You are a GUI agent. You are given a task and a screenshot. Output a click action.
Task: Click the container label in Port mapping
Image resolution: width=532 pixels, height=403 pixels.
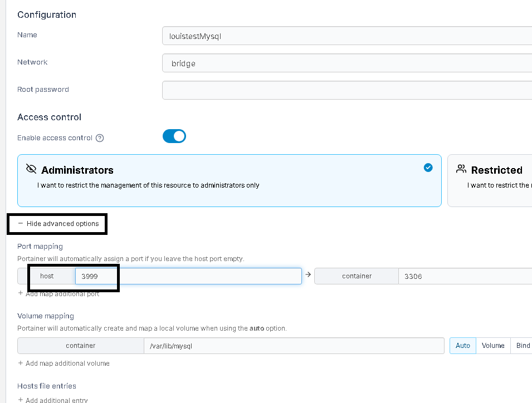click(357, 276)
